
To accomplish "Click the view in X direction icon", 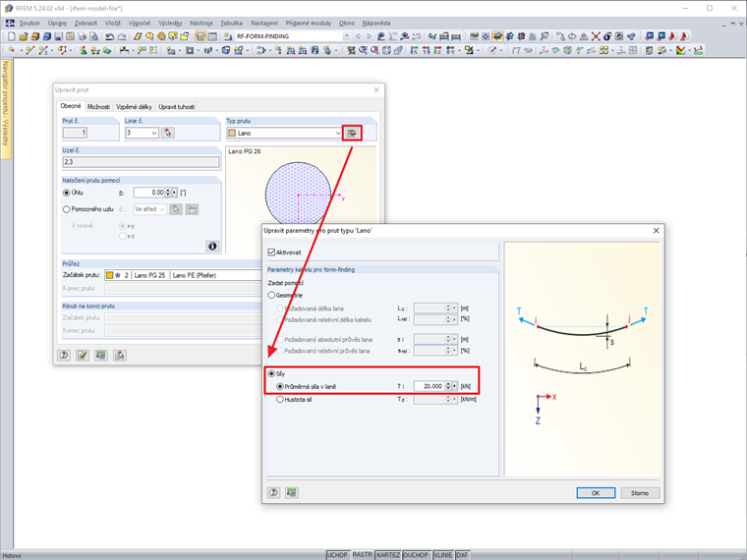I will pos(414,50).
